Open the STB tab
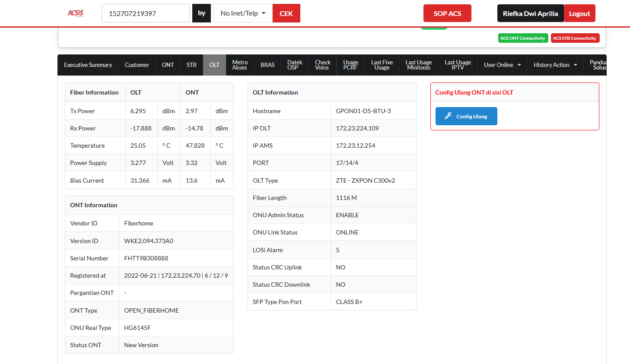630x364 pixels. click(191, 65)
